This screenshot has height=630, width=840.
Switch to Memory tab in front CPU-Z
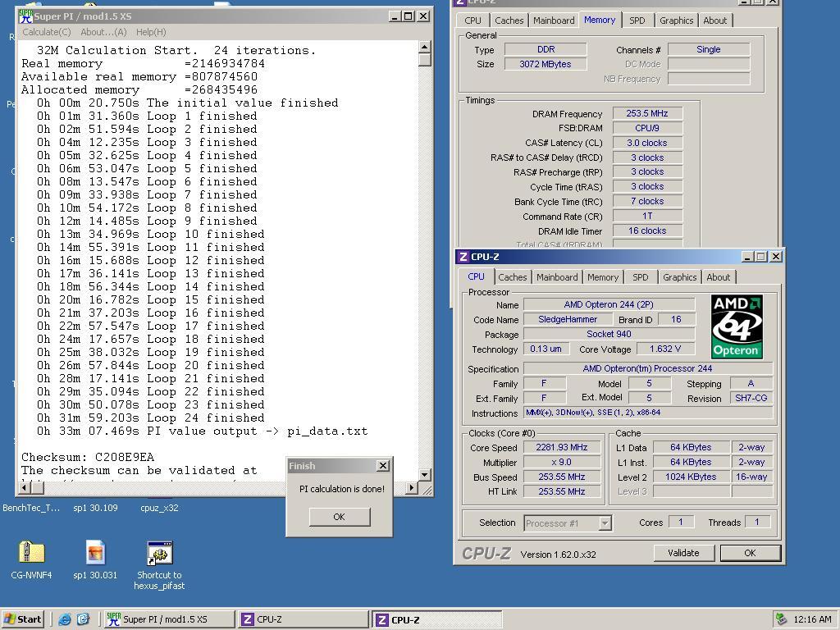(x=603, y=277)
